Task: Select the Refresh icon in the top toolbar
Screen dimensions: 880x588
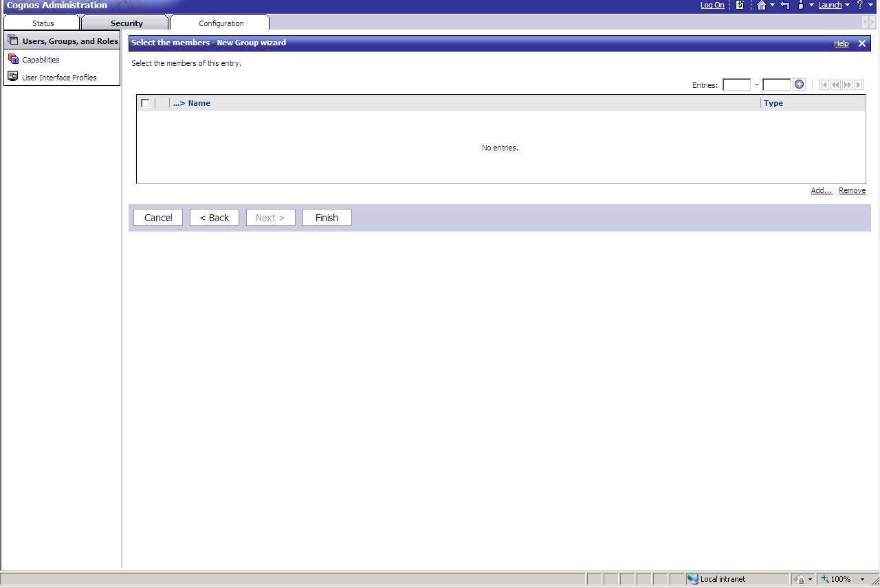Action: tap(740, 5)
